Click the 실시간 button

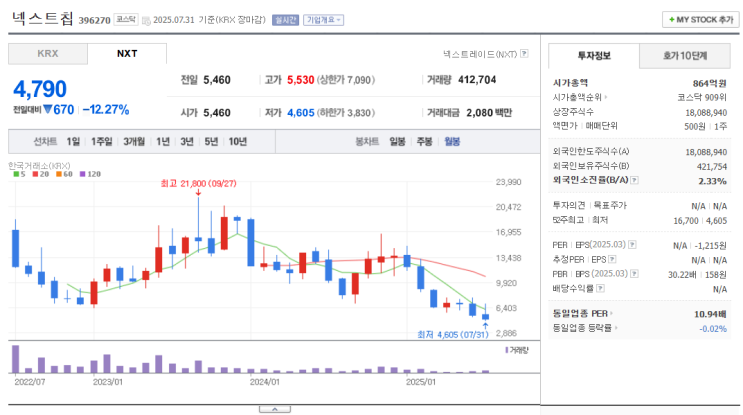pos(285,20)
